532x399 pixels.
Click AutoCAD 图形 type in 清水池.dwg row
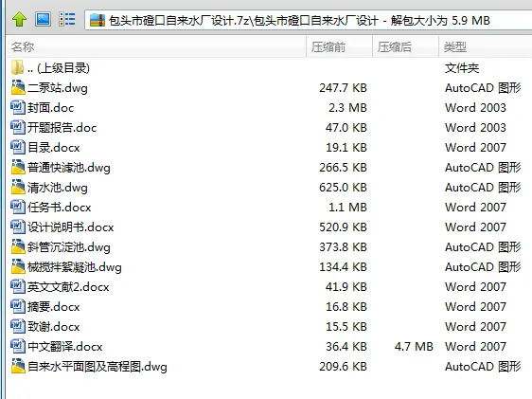tap(483, 188)
